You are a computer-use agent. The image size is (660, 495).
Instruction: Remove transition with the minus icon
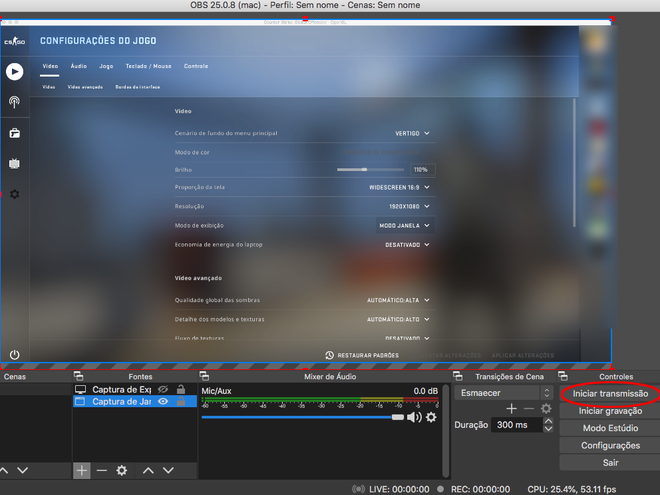(529, 408)
